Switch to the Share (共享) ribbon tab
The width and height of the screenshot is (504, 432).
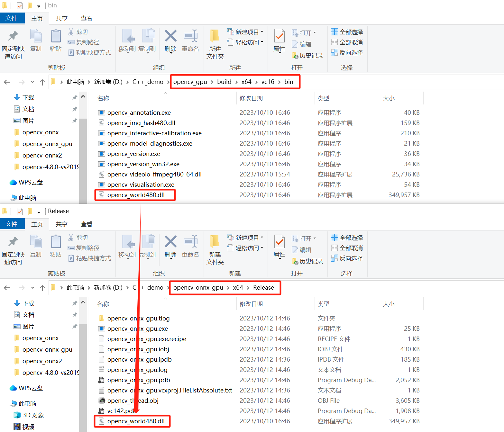click(61, 18)
